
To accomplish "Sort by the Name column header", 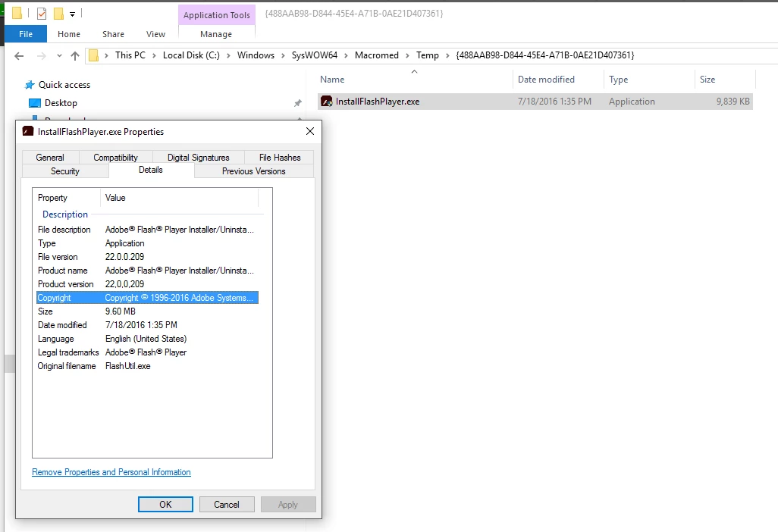I will 332,80.
